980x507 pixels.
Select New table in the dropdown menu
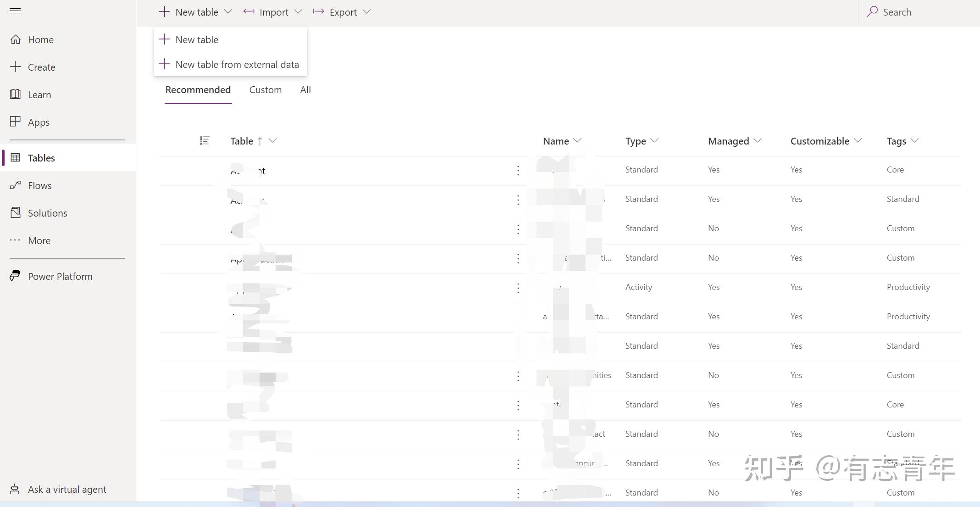[197, 40]
